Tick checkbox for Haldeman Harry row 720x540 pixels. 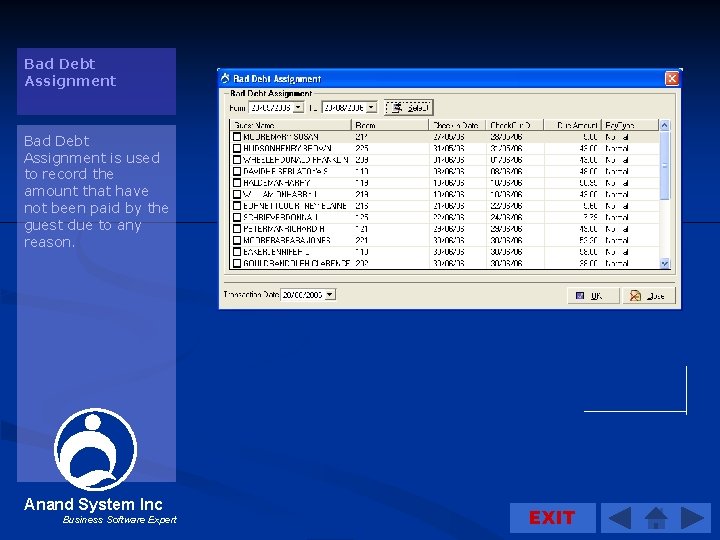point(237,183)
